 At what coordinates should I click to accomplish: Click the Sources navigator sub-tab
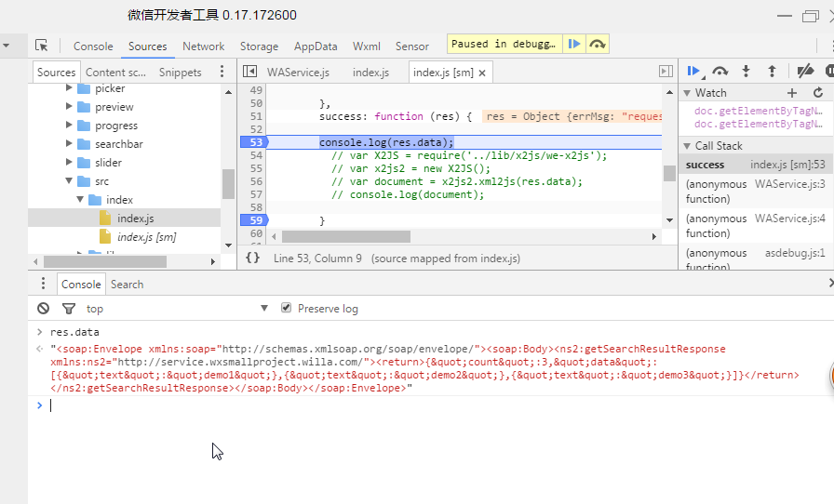click(56, 73)
